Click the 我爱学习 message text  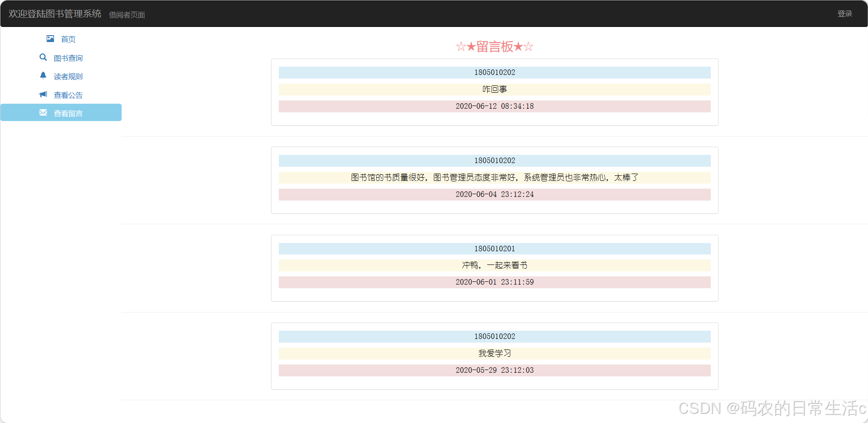[x=494, y=353]
